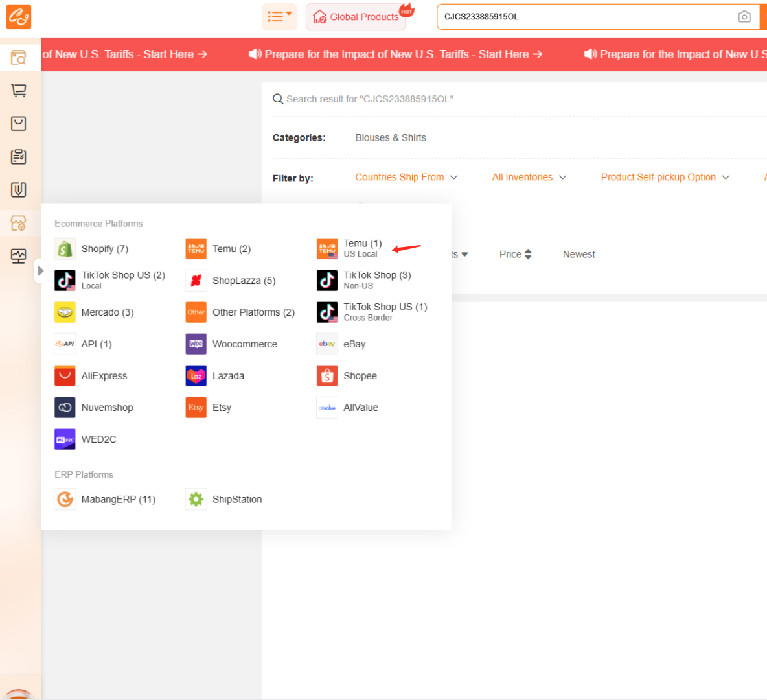Viewport: 767px width, 700px height.
Task: Choose TikTok Shop US Cross Border
Action: click(x=384, y=312)
